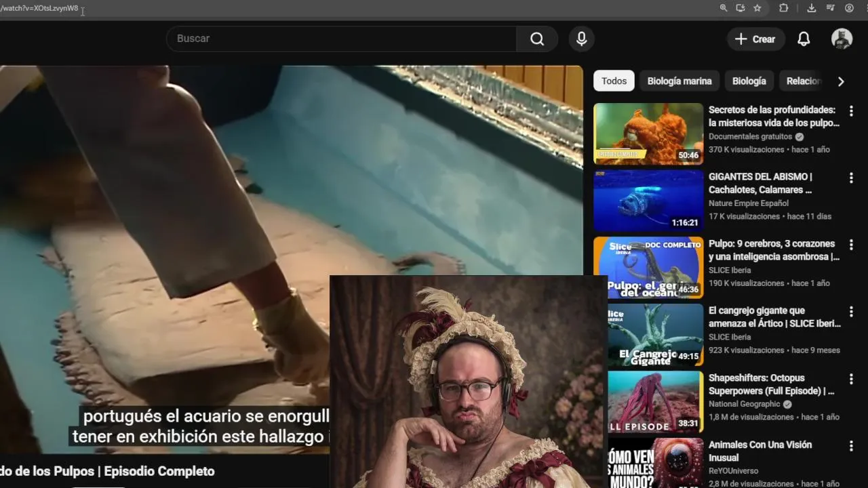
Task: Open the title El cangrejo gigante que amenaza
Action: pyautogui.click(x=774, y=317)
